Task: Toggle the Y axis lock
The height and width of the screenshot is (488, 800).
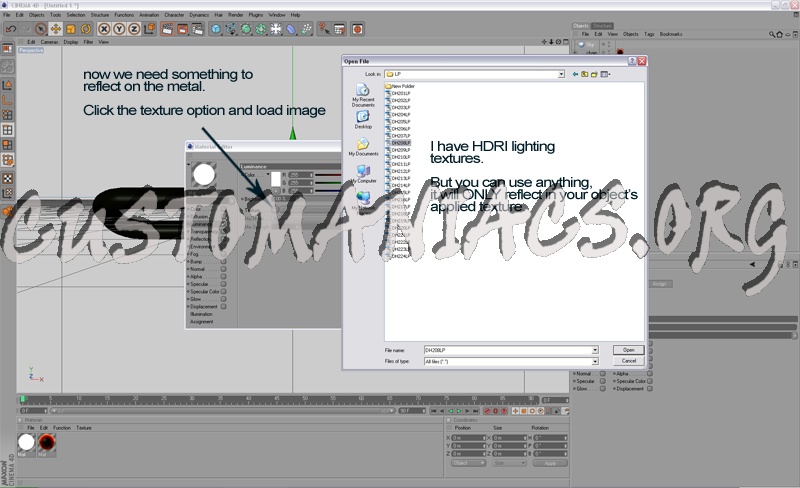Action: coord(119,29)
